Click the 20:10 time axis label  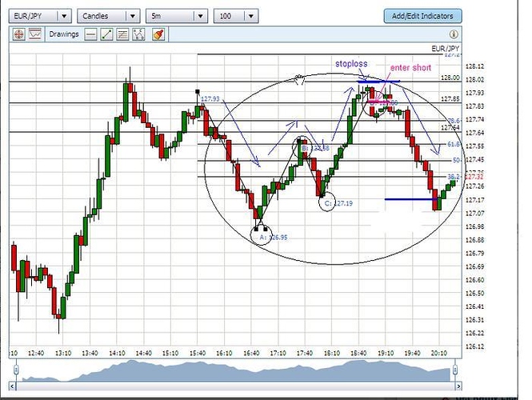click(438, 353)
